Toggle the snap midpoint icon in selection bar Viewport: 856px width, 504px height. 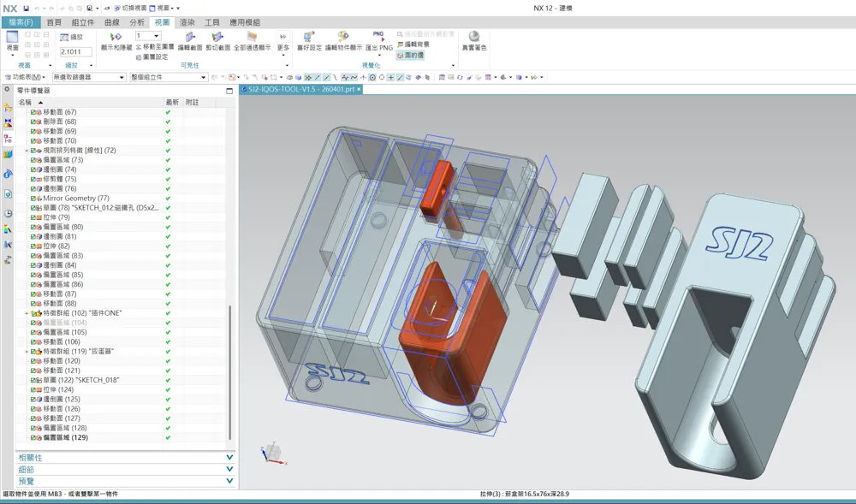(x=326, y=78)
